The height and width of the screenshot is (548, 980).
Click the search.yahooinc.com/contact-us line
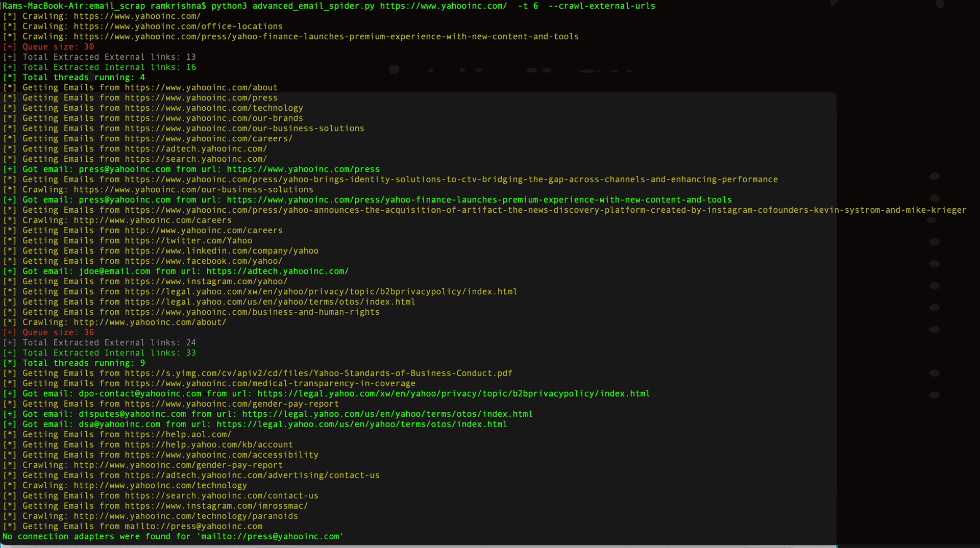click(161, 496)
